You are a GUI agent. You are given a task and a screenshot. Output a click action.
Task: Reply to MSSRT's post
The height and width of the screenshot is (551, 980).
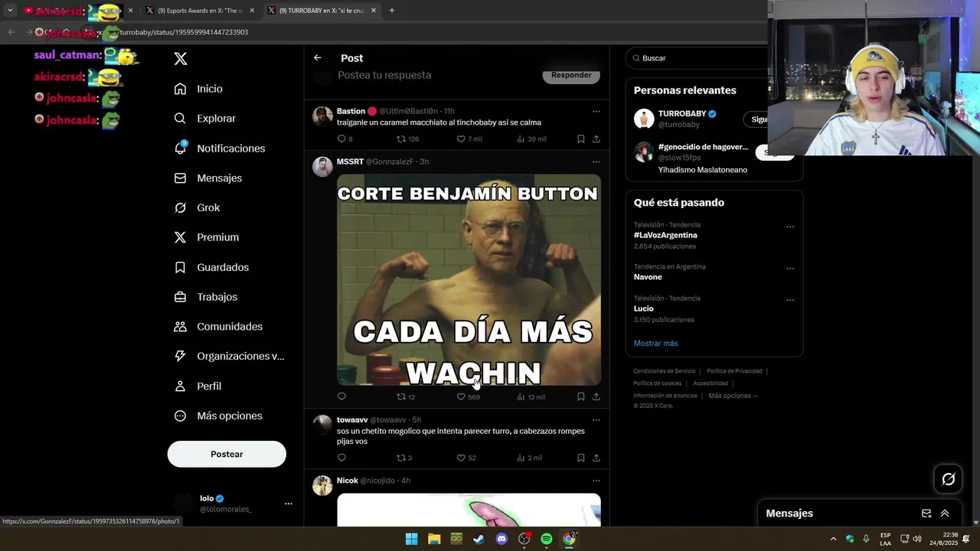341,396
